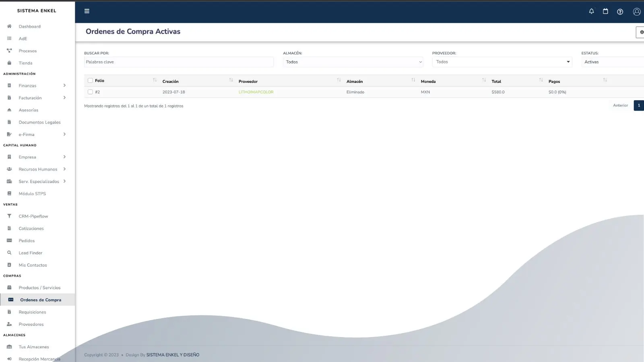The height and width of the screenshot is (362, 644).
Task: Click the Anterior pagination button
Action: [x=620, y=105]
